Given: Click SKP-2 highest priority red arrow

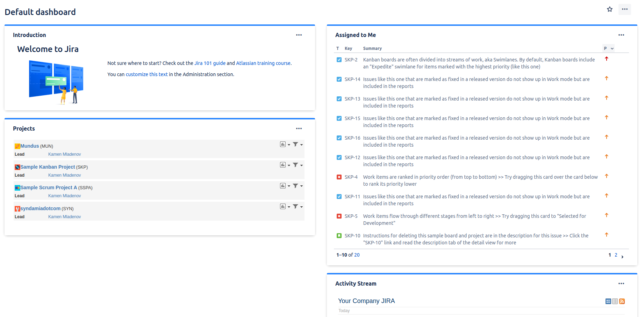Looking at the screenshot, I should (607, 59).
